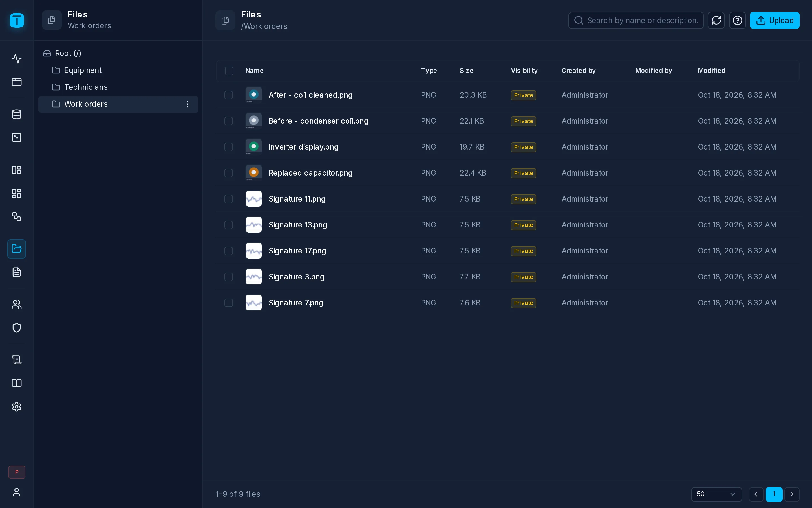The height and width of the screenshot is (508, 812).
Task: Click the red P badge in sidebar
Action: [17, 472]
